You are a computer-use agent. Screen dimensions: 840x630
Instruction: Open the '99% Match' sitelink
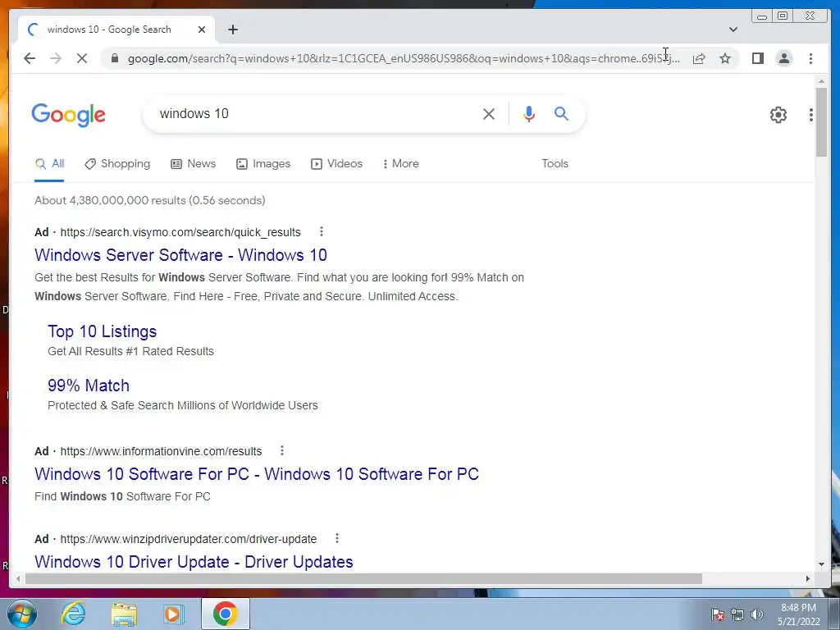click(89, 386)
